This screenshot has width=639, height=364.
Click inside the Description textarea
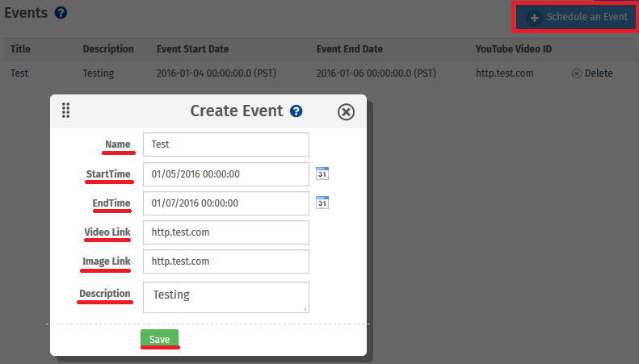[225, 295]
